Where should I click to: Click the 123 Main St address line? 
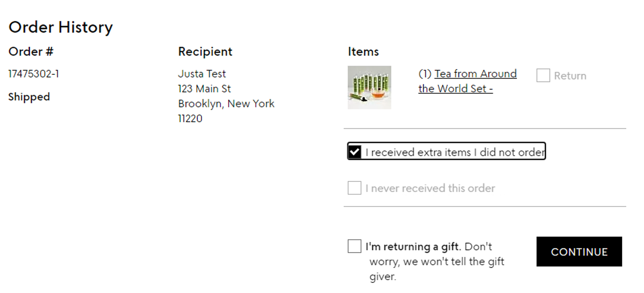[x=204, y=89]
